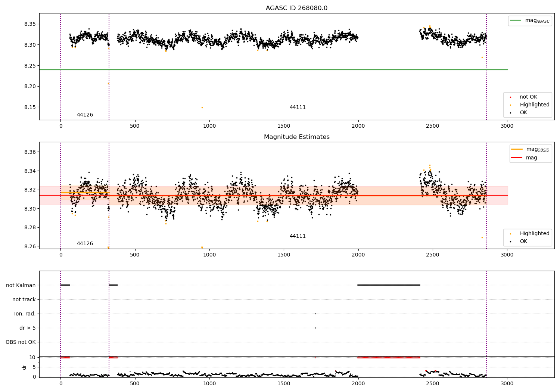The width and height of the screenshot is (560, 392).
Task: Click x-tick 1000 under Magnitude Estimates plot
Action: pos(209,255)
